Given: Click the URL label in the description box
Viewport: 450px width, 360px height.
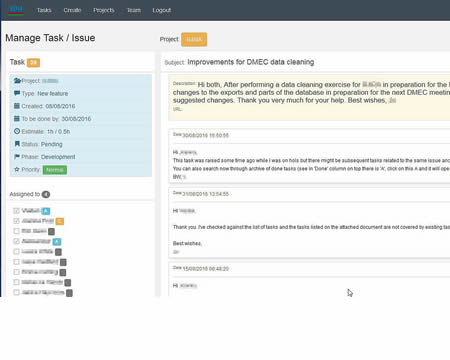Looking at the screenshot, I should (177, 109).
